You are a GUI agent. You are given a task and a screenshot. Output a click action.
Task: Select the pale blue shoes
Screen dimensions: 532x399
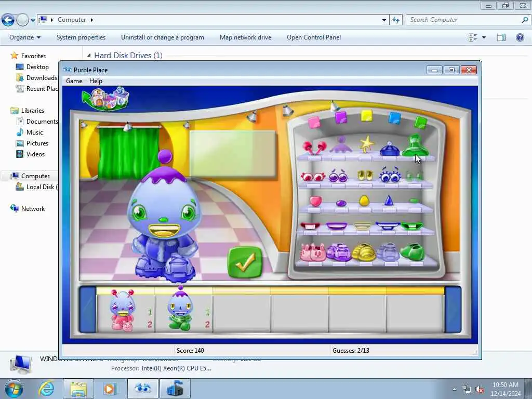coord(388,252)
